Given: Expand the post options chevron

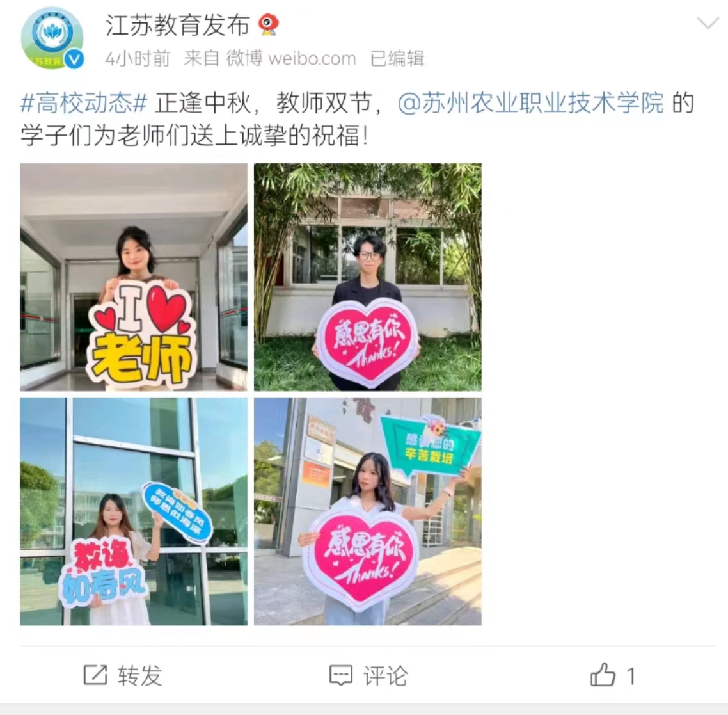Looking at the screenshot, I should tap(708, 23).
